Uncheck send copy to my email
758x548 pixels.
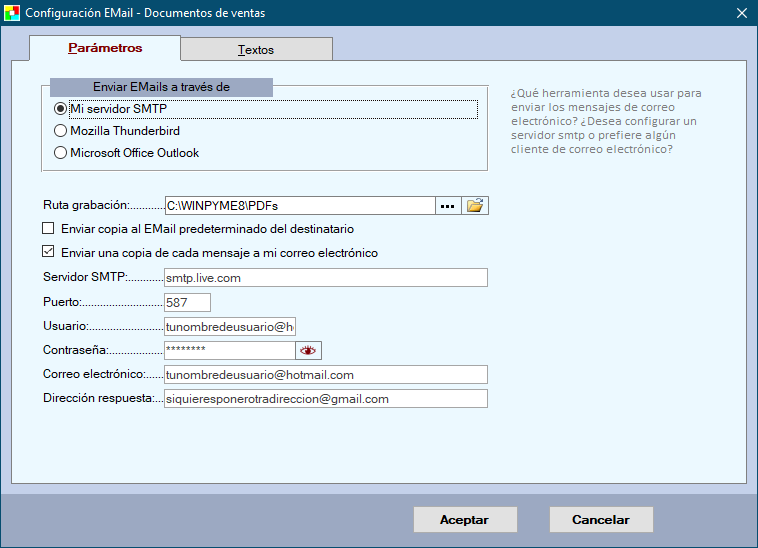tap(49, 253)
